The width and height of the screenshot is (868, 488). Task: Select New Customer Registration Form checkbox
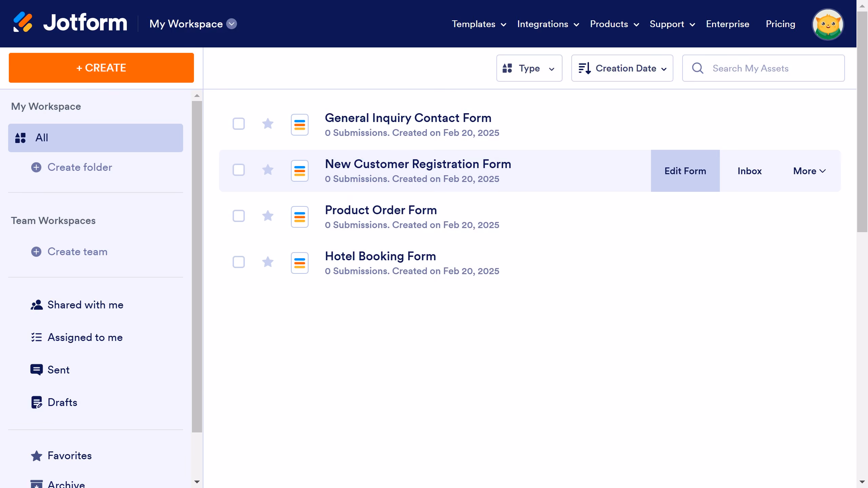[239, 170]
